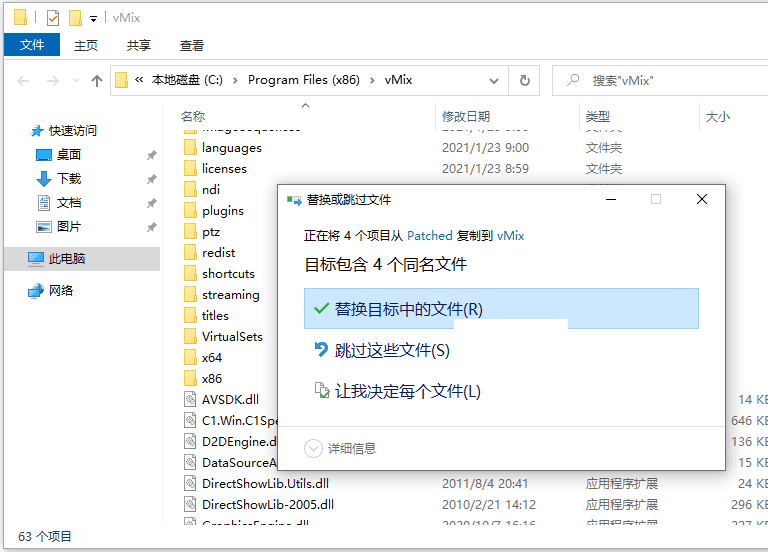Click 本地磁盘 (C:) in the address path
The width and height of the screenshot is (768, 552).
point(187,80)
